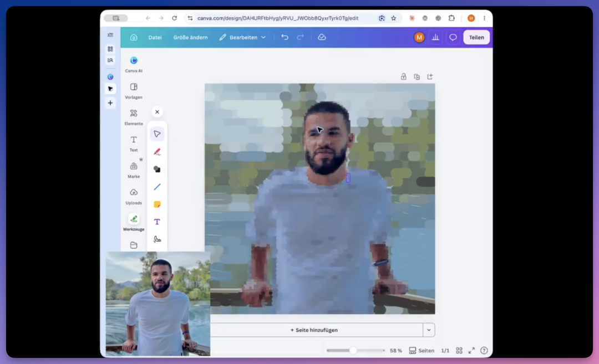Open the Werkzeuge tools panel

pos(134,223)
